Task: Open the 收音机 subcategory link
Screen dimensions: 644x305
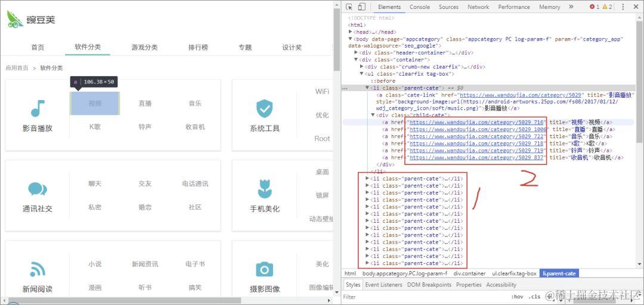Action: [x=195, y=127]
